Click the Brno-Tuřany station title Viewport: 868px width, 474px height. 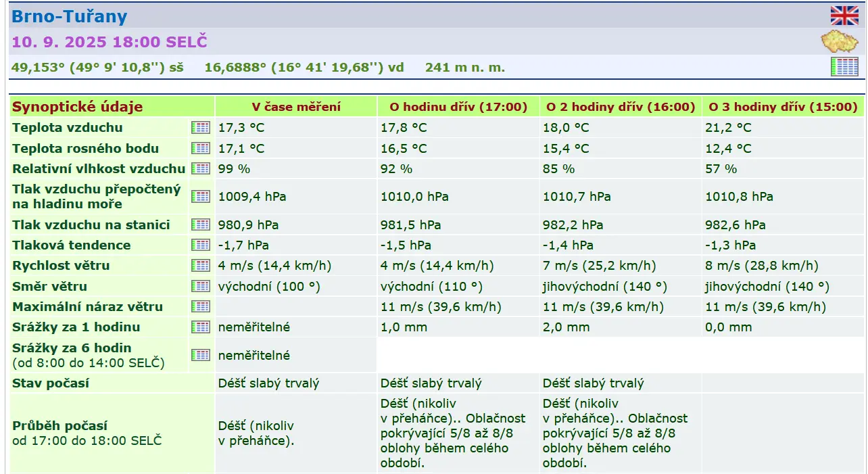coord(70,16)
